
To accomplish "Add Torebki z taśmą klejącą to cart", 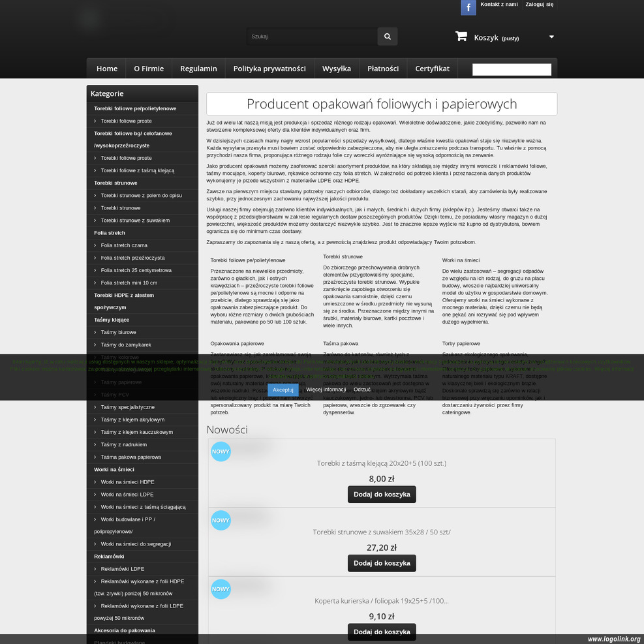I will coord(382,495).
